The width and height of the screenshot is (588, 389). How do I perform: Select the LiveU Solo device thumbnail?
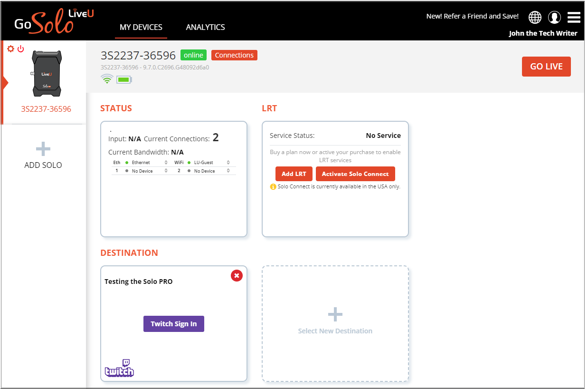(x=47, y=74)
